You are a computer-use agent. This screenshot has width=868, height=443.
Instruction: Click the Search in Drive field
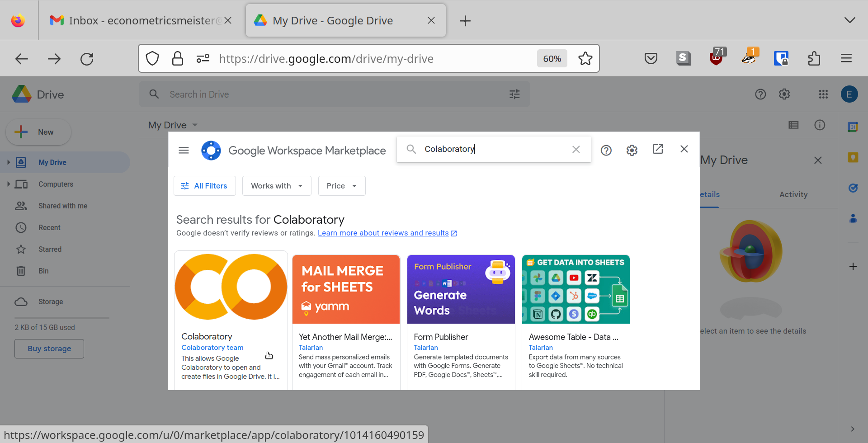334,94
